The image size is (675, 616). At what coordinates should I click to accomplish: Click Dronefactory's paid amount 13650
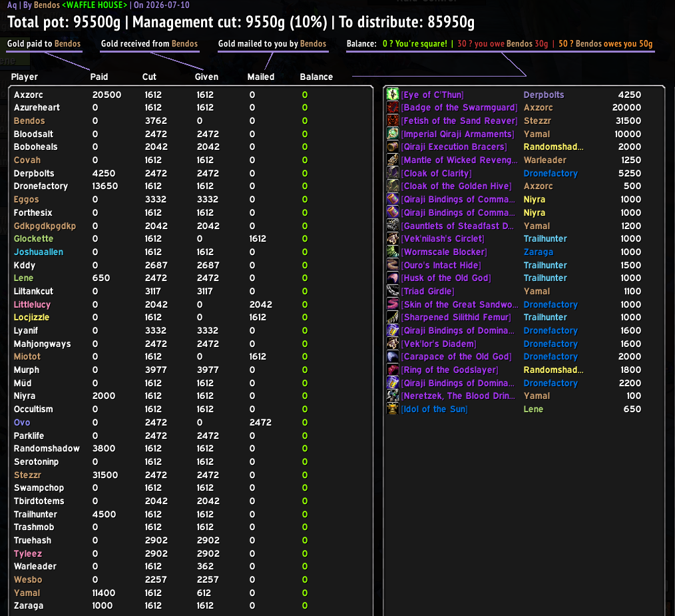[105, 186]
